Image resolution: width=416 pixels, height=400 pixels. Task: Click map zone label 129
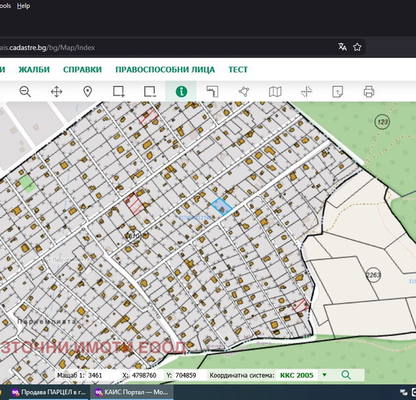[382, 122]
